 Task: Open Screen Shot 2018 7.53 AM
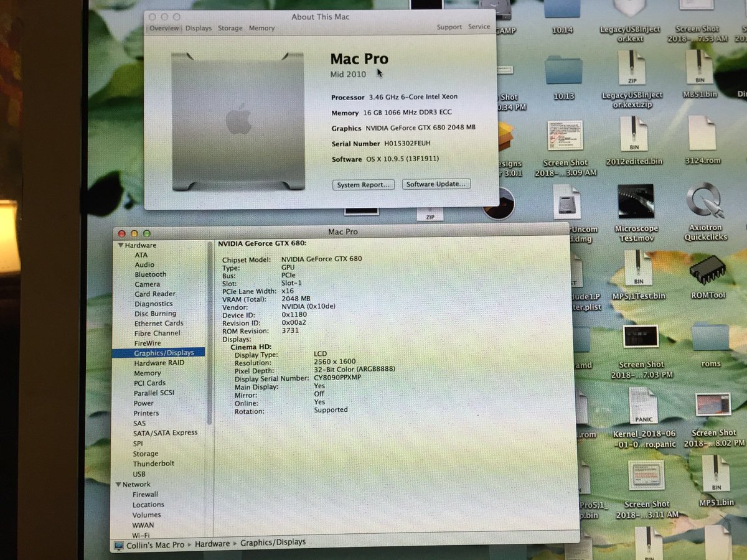tap(697, 6)
